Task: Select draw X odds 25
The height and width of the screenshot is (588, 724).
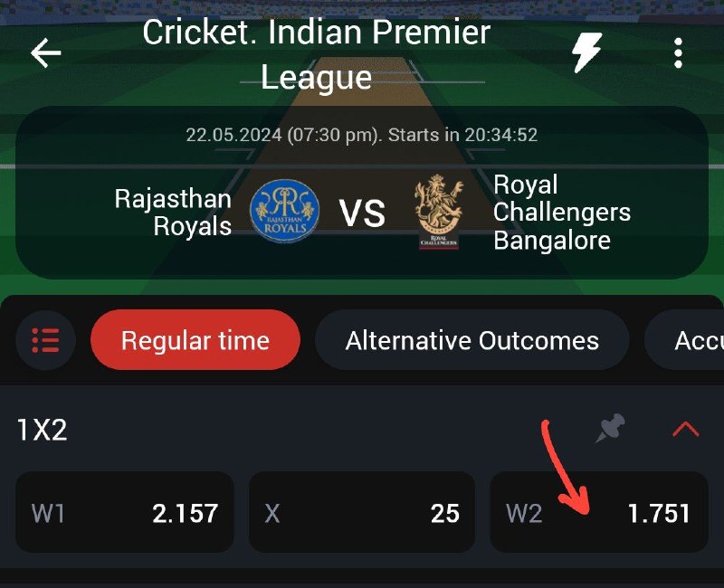Action: point(362,512)
